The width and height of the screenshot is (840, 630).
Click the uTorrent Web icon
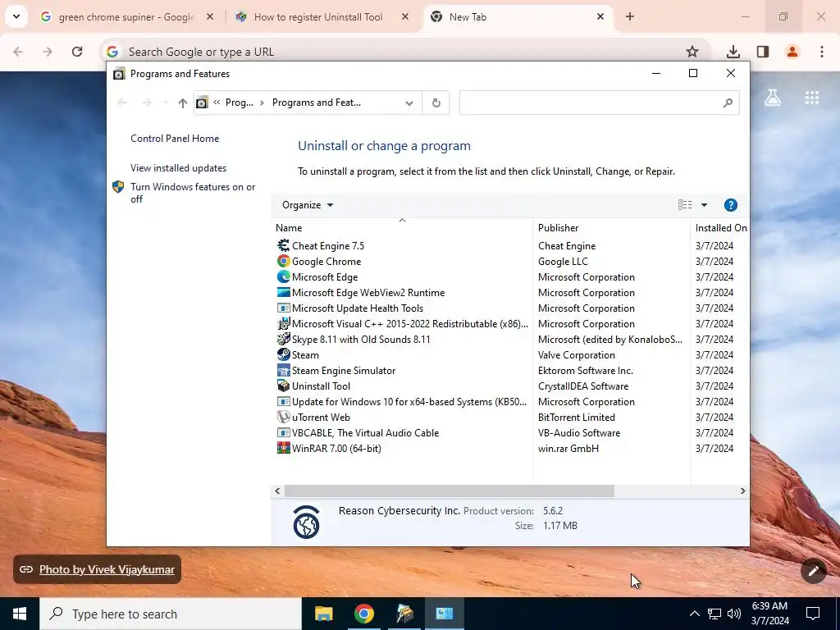pyautogui.click(x=283, y=417)
